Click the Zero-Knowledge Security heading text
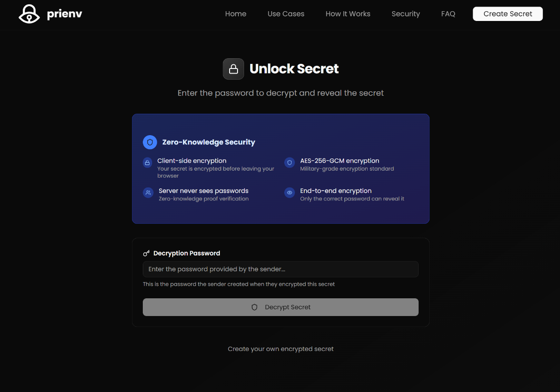 tap(209, 142)
